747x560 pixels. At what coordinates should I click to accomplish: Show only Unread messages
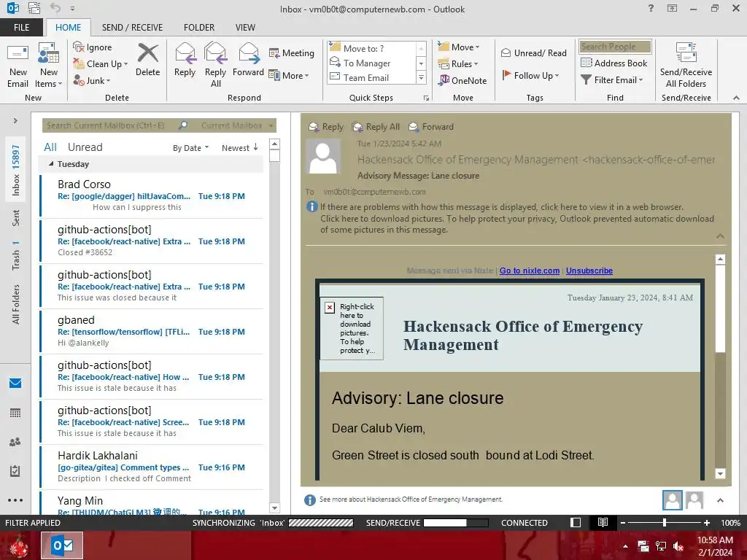pyautogui.click(x=85, y=147)
